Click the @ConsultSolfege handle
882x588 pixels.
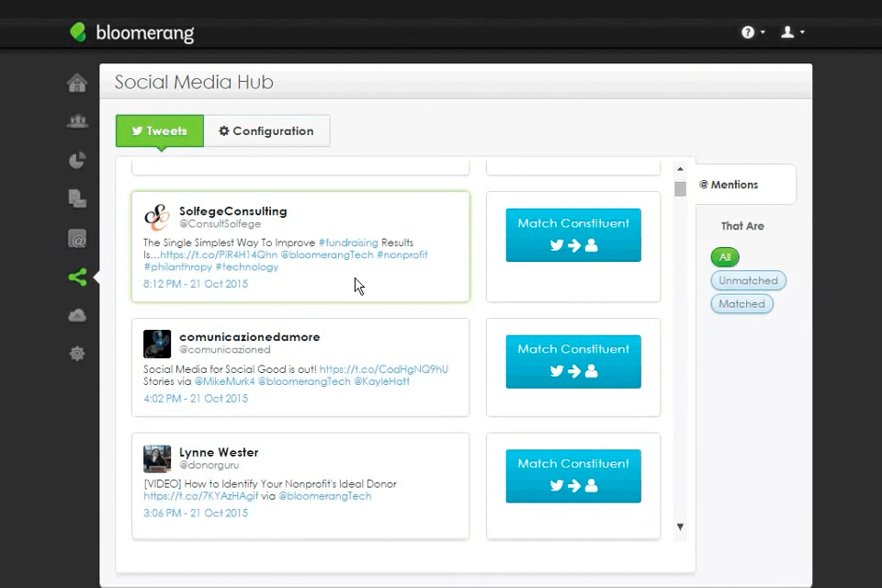tap(220, 224)
